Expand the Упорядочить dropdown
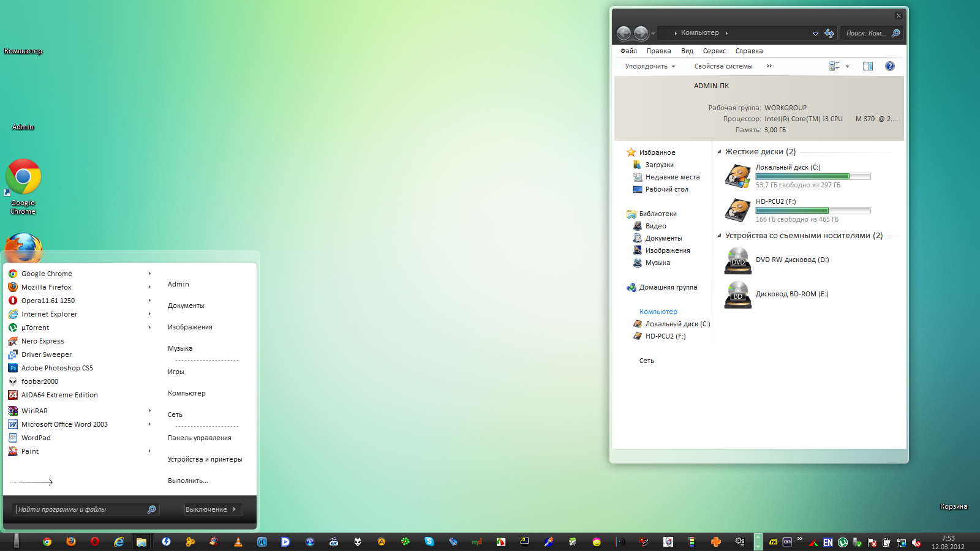The width and height of the screenshot is (980, 551). click(x=650, y=66)
